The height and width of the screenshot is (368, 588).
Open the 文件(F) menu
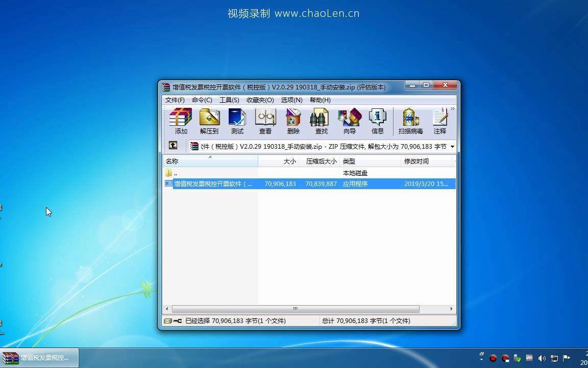tap(175, 100)
